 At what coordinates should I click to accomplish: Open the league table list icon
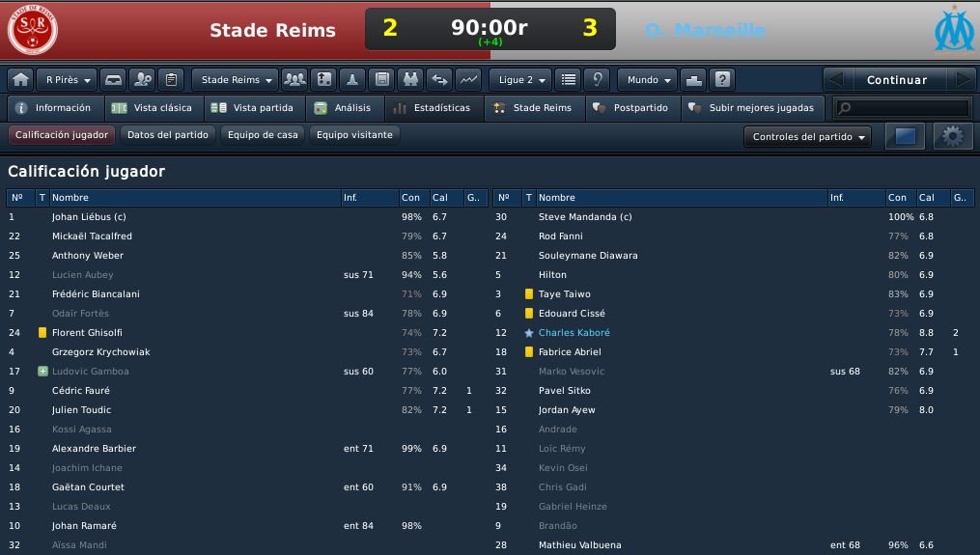(x=568, y=80)
